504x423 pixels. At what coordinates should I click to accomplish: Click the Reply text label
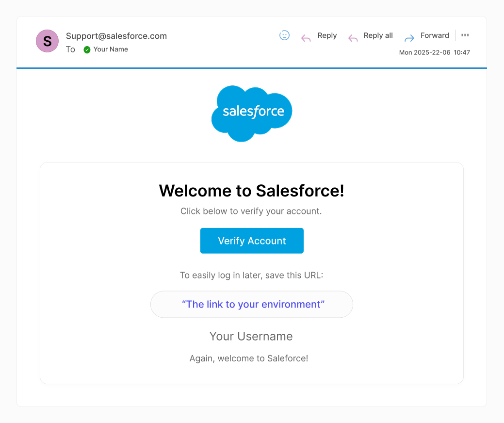(x=327, y=36)
